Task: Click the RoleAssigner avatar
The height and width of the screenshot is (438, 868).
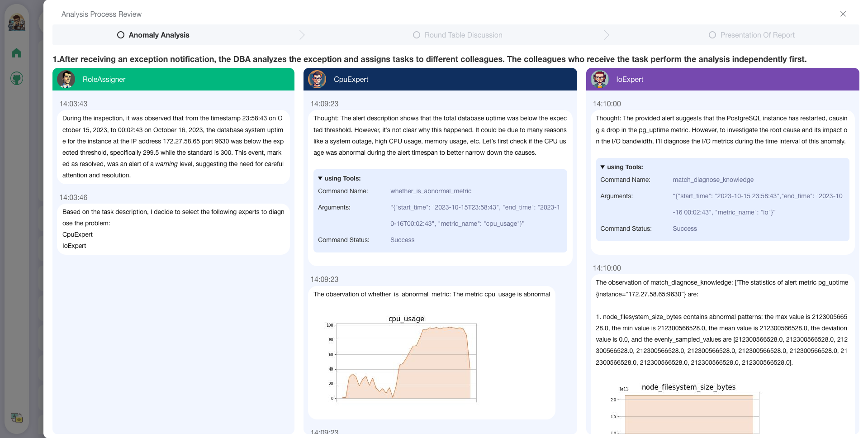Action: pos(66,79)
